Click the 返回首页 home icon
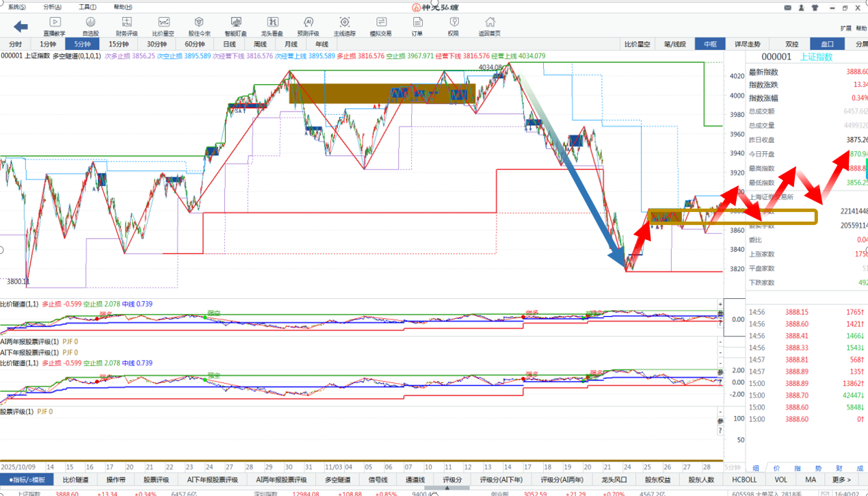The image size is (868, 496). (x=489, y=26)
